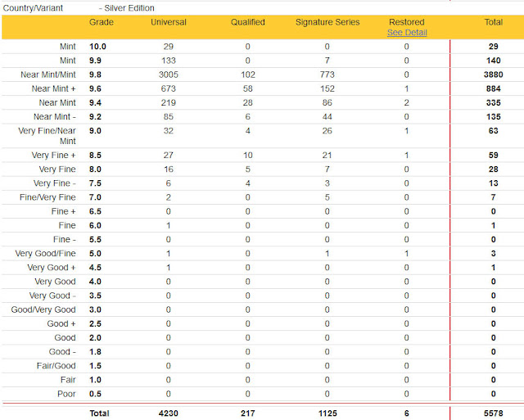
Task: Select total 884 for grade 9.6
Action: [x=493, y=88]
